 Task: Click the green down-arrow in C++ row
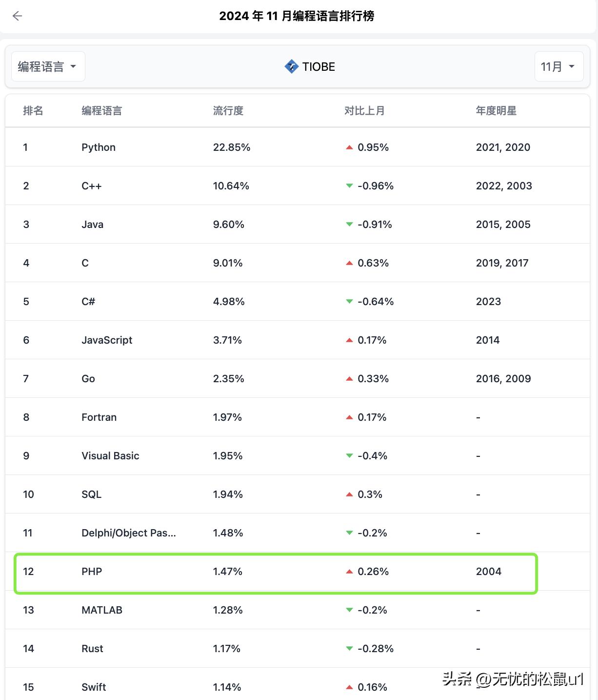pos(349,186)
